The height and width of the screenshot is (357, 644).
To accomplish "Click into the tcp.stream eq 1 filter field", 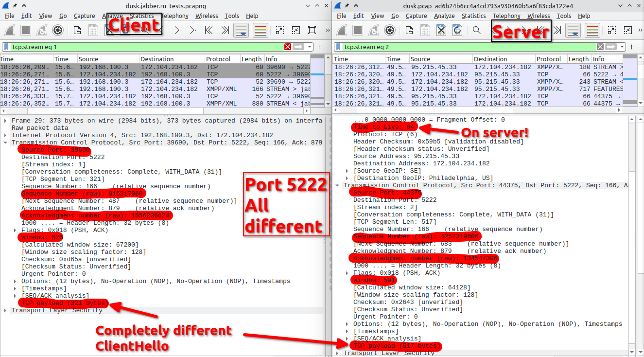I will tap(146, 47).
